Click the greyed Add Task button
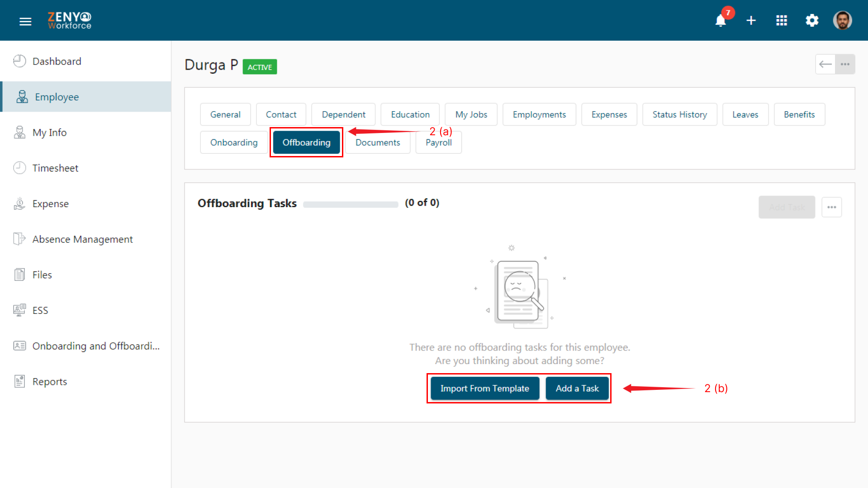Viewport: 868px width, 488px height. coord(787,207)
